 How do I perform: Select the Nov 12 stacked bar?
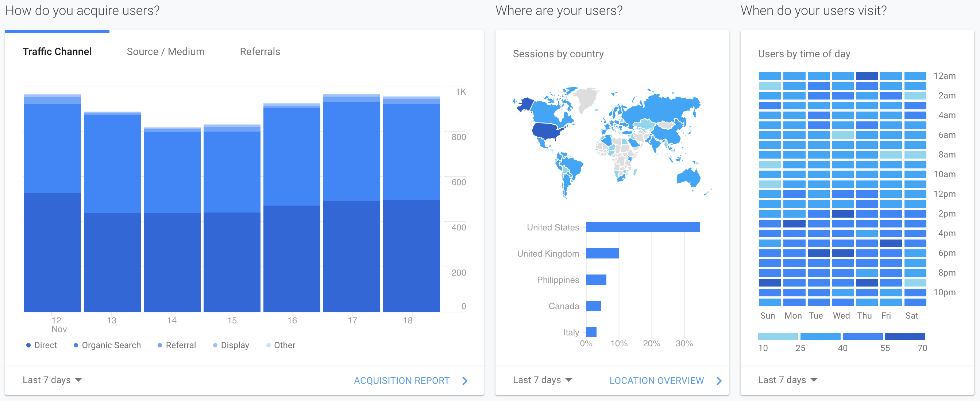53,203
